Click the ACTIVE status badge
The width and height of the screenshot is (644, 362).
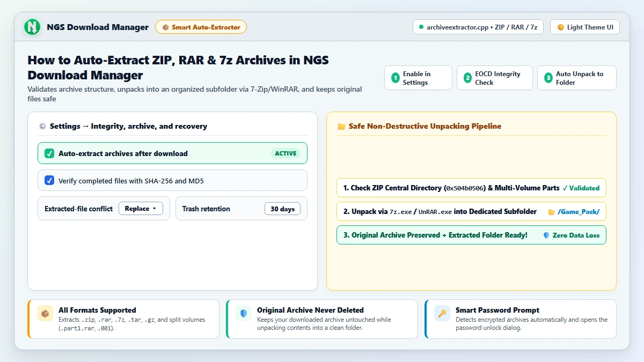coord(286,153)
